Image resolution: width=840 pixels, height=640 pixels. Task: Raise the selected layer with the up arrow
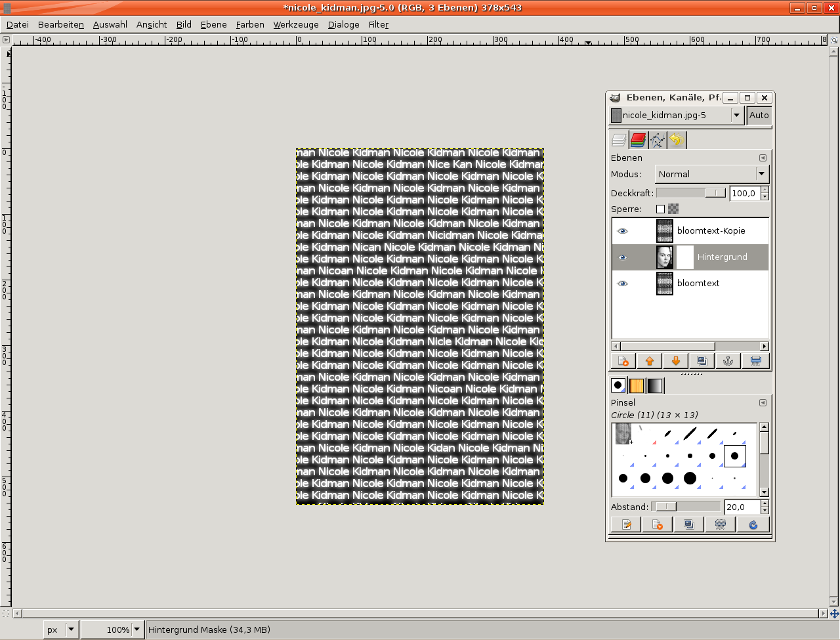(x=650, y=361)
